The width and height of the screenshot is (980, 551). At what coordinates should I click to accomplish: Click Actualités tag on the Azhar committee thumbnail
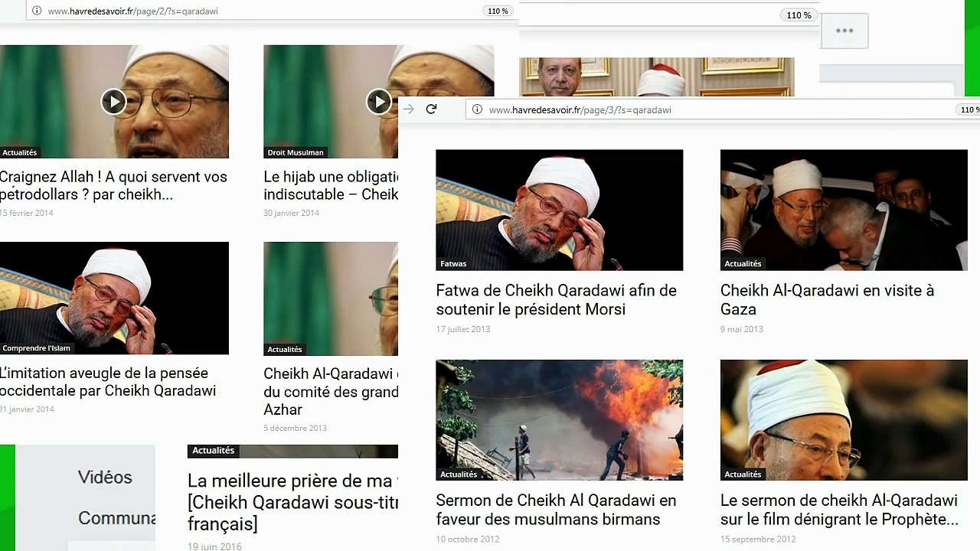pyautogui.click(x=285, y=349)
